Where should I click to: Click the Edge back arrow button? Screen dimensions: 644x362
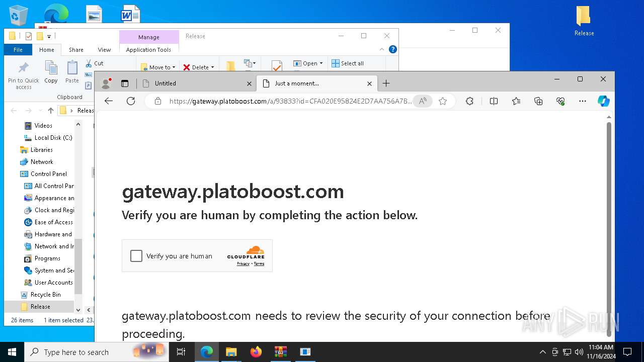tap(109, 101)
